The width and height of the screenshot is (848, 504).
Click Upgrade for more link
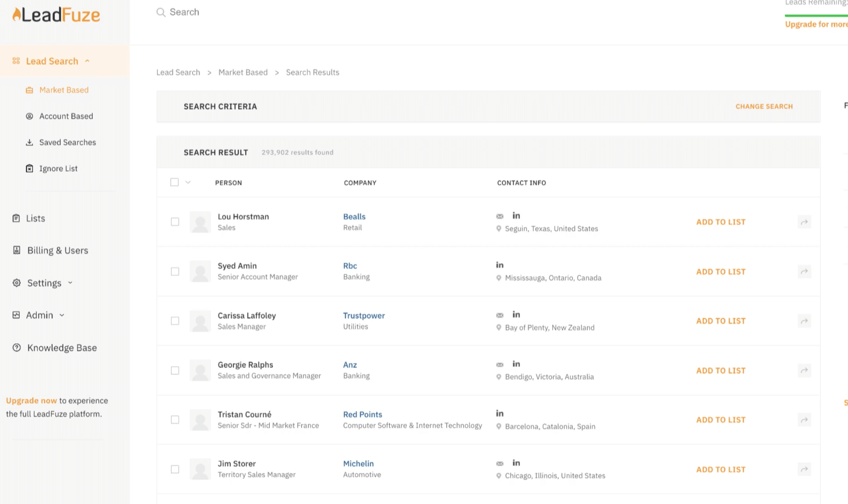[816, 24]
